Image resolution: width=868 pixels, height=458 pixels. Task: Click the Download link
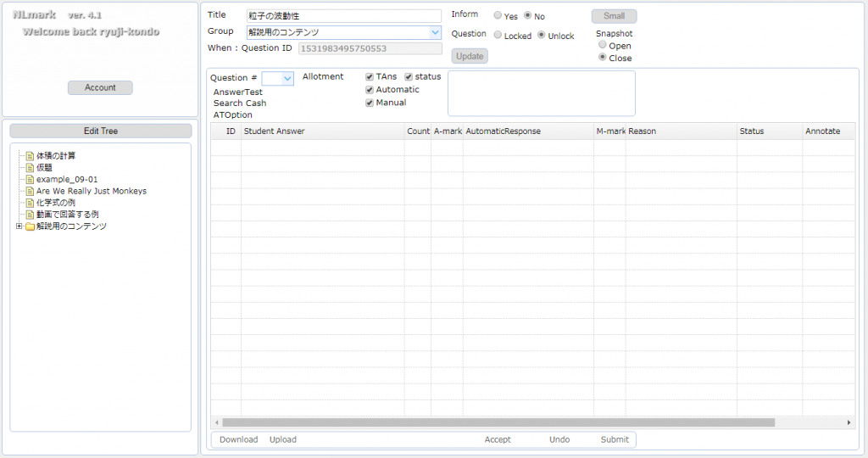point(238,439)
